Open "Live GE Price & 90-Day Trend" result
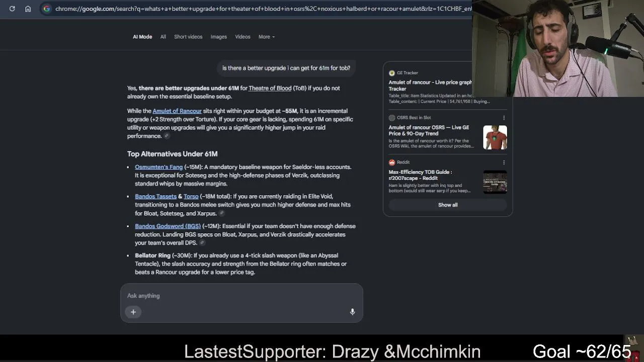Image resolution: width=644 pixels, height=362 pixels. click(x=429, y=131)
